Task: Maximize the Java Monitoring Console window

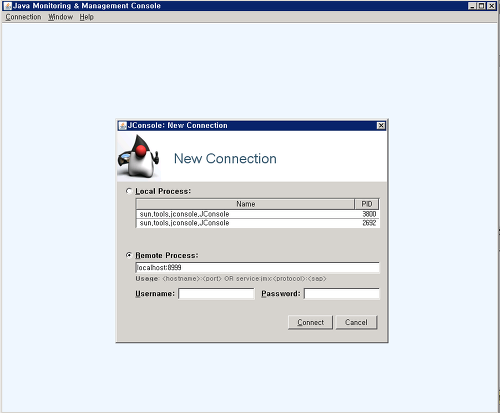Action: click(x=482, y=6)
